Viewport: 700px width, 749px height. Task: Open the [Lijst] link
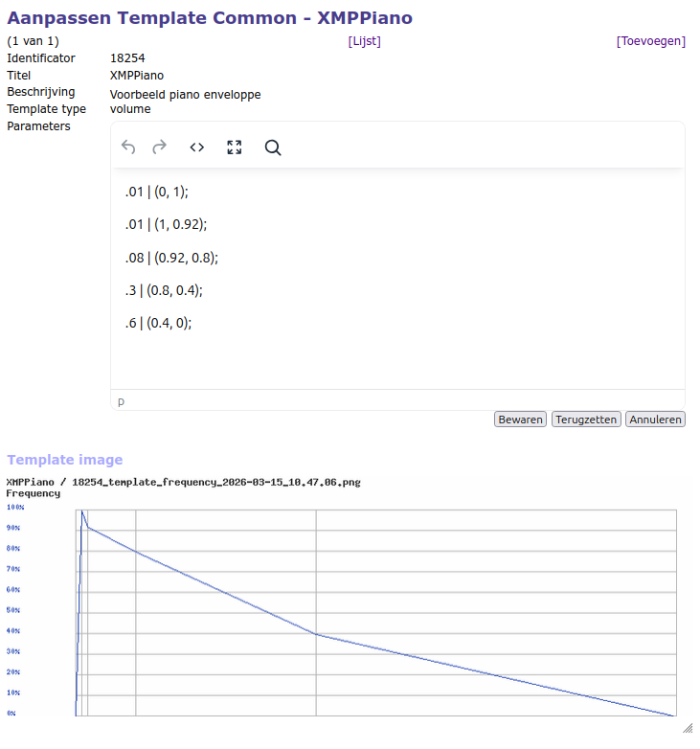(x=364, y=41)
